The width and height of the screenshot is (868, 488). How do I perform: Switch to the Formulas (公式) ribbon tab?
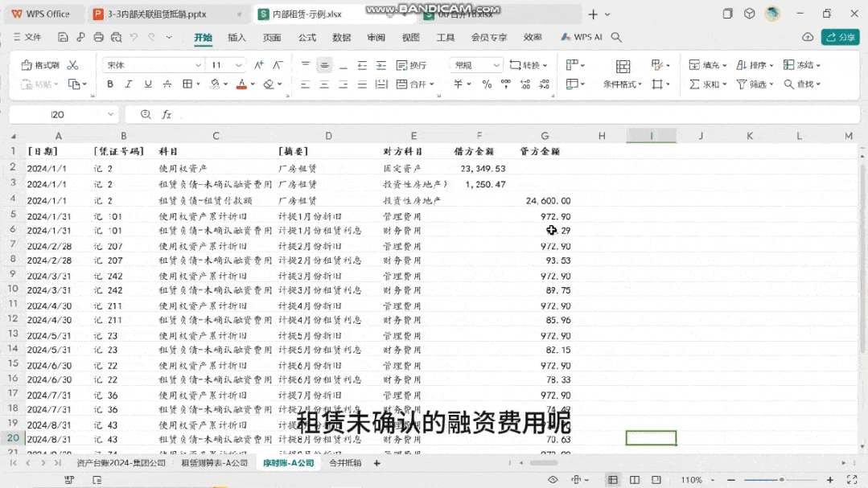tap(306, 38)
